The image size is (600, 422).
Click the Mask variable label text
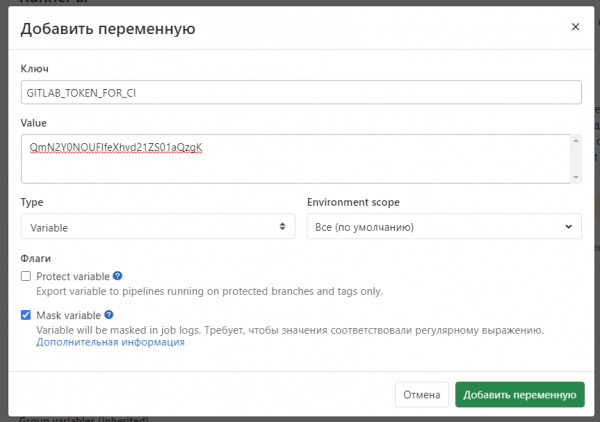tap(68, 314)
